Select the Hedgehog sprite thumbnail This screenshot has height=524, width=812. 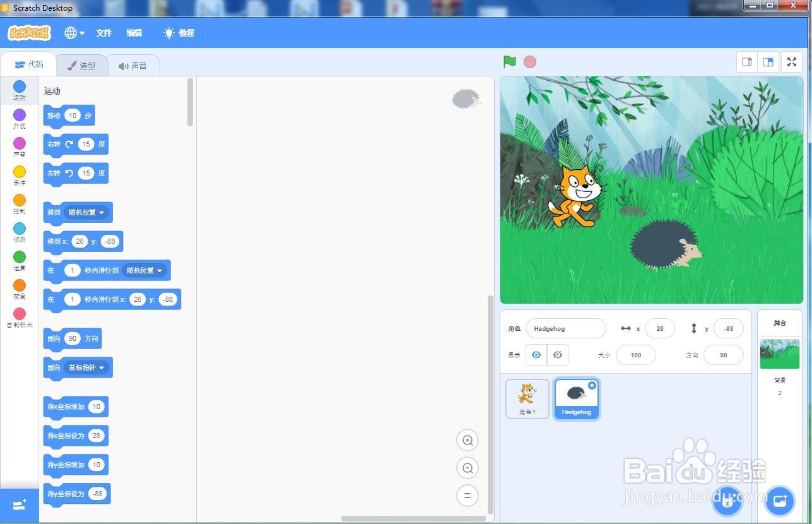pos(577,398)
